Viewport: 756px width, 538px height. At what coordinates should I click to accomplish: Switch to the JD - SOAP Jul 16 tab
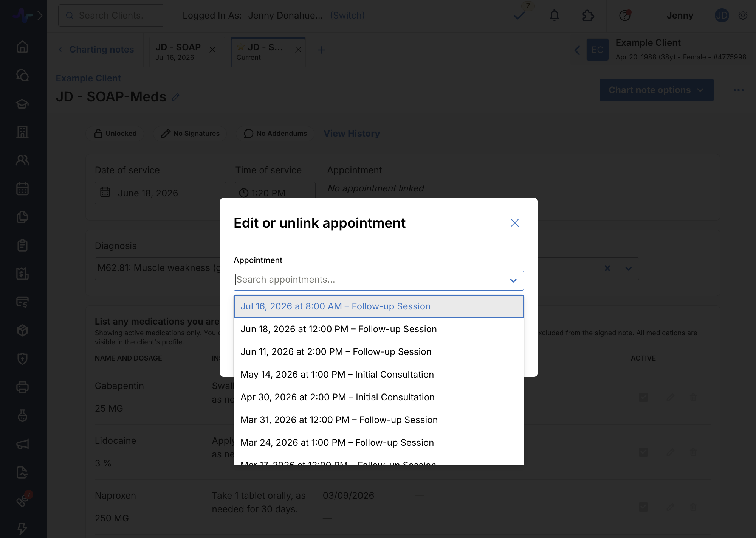coord(178,52)
